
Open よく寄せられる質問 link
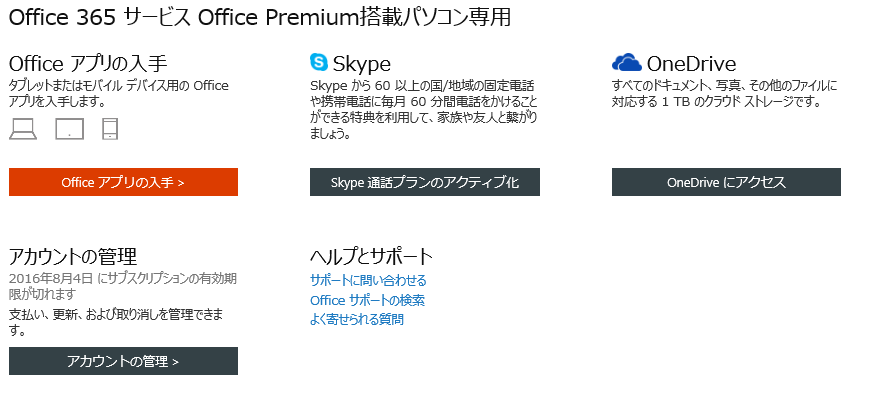tap(356, 319)
